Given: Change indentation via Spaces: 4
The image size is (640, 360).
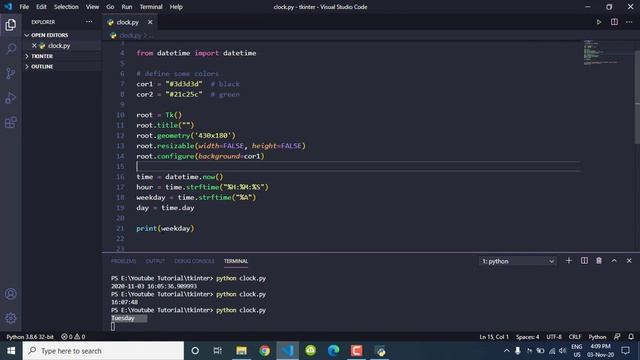Looking at the screenshot, I should [527, 337].
